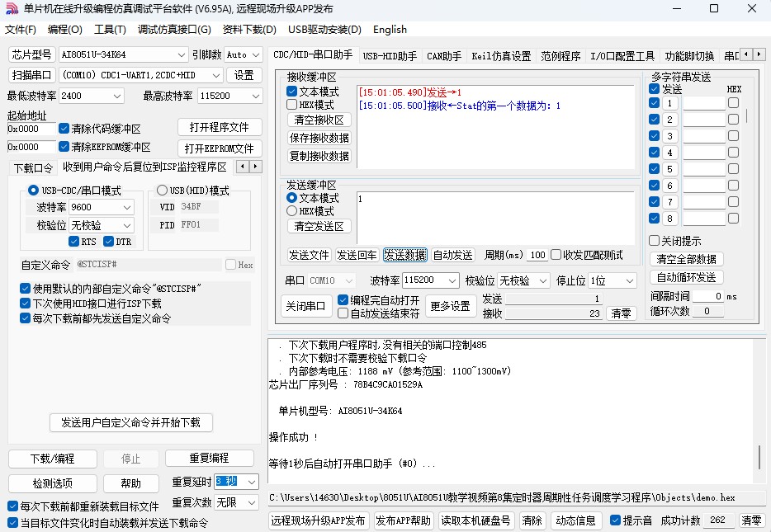Toggle 编程完自动打开 checkbox
Image resolution: width=771 pixels, height=532 pixels.
[343, 299]
